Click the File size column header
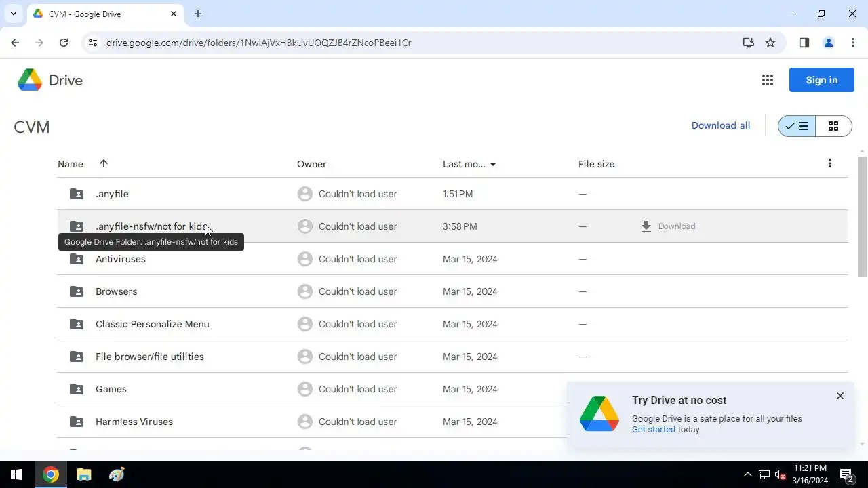This screenshot has width=868, height=488. click(596, 164)
